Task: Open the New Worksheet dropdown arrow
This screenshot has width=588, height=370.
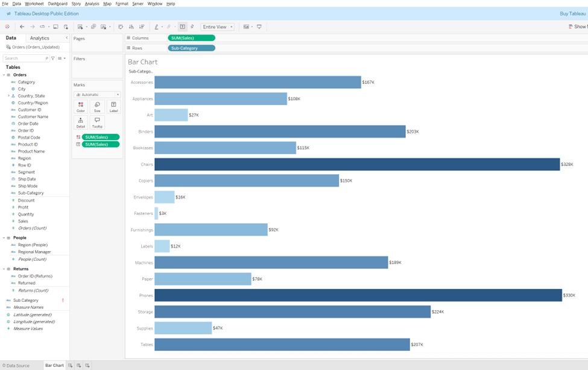Action: pyautogui.click(x=86, y=27)
